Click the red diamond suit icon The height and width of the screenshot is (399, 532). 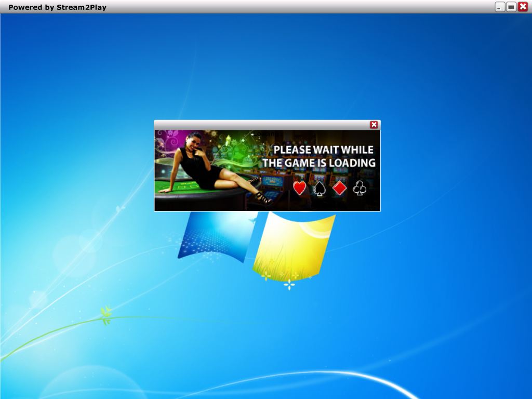[340, 188]
